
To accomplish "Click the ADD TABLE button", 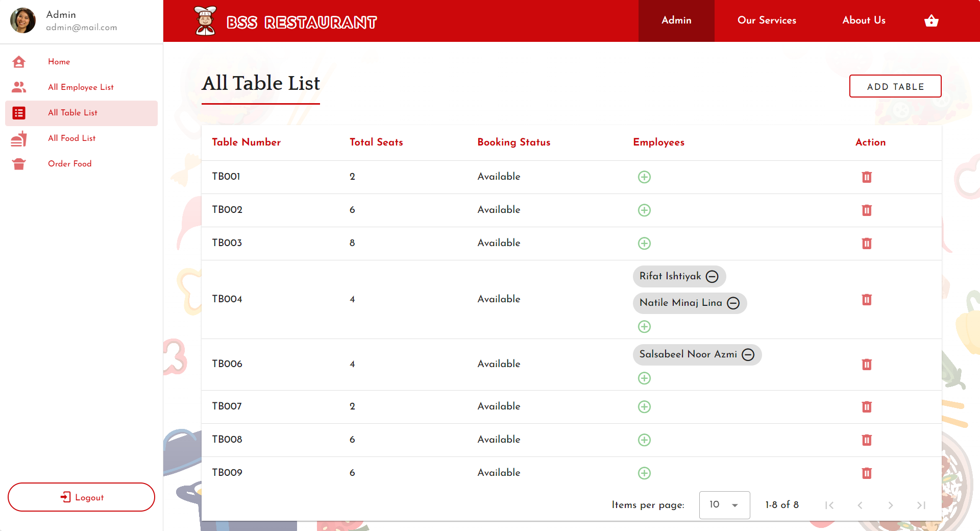I will [895, 86].
